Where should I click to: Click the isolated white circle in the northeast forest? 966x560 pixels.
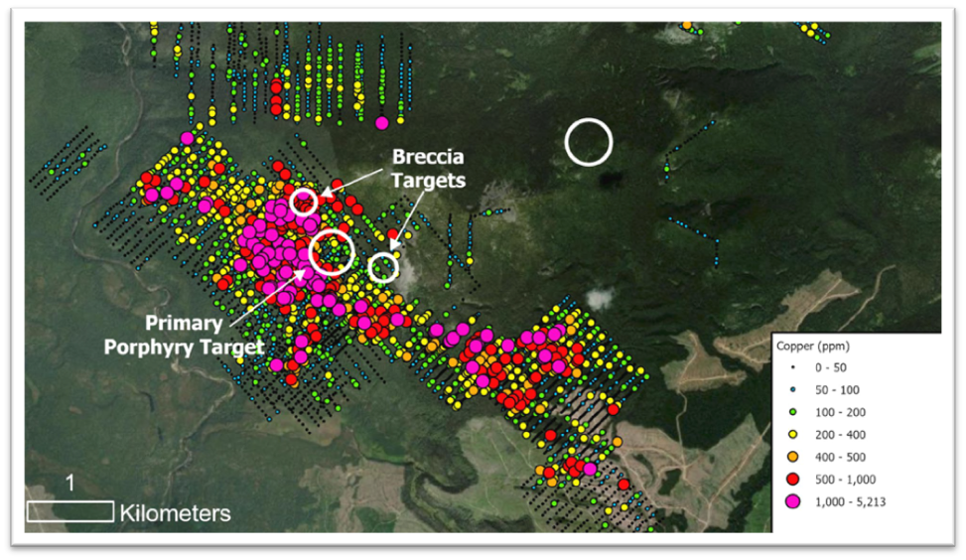(x=589, y=142)
